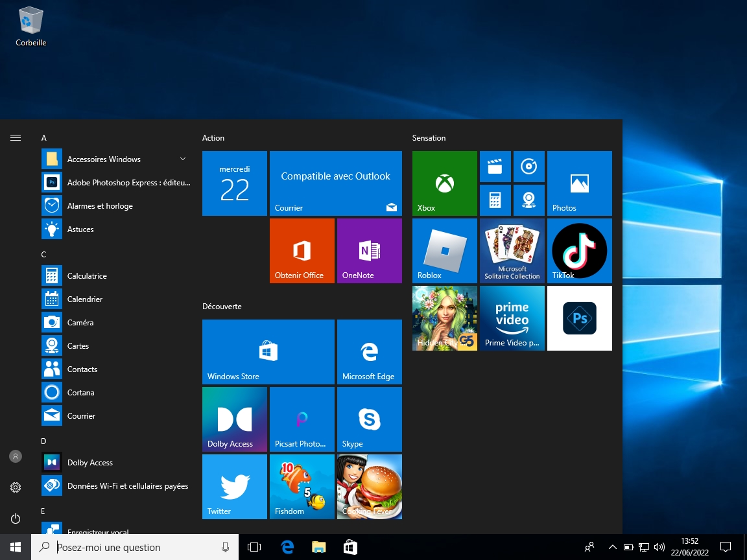
Task: Open the Twitter tile
Action: coord(234,487)
